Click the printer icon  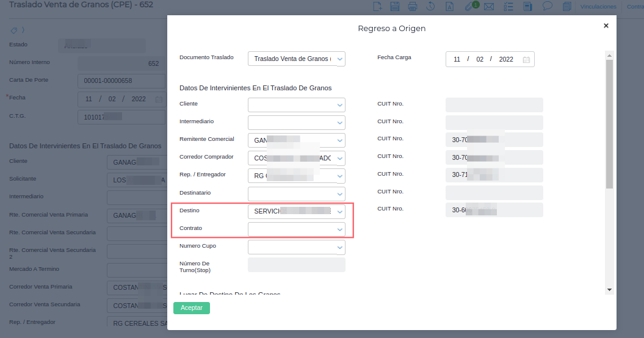pos(413,7)
